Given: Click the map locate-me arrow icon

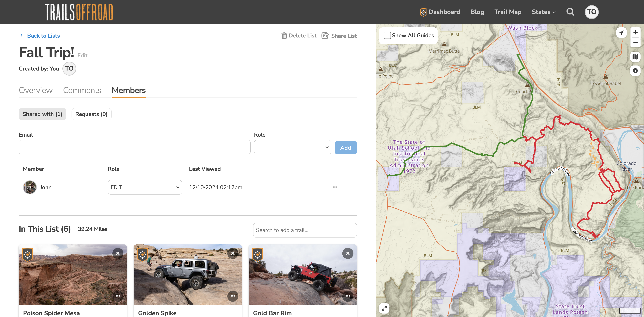Looking at the screenshot, I should click(x=622, y=33).
